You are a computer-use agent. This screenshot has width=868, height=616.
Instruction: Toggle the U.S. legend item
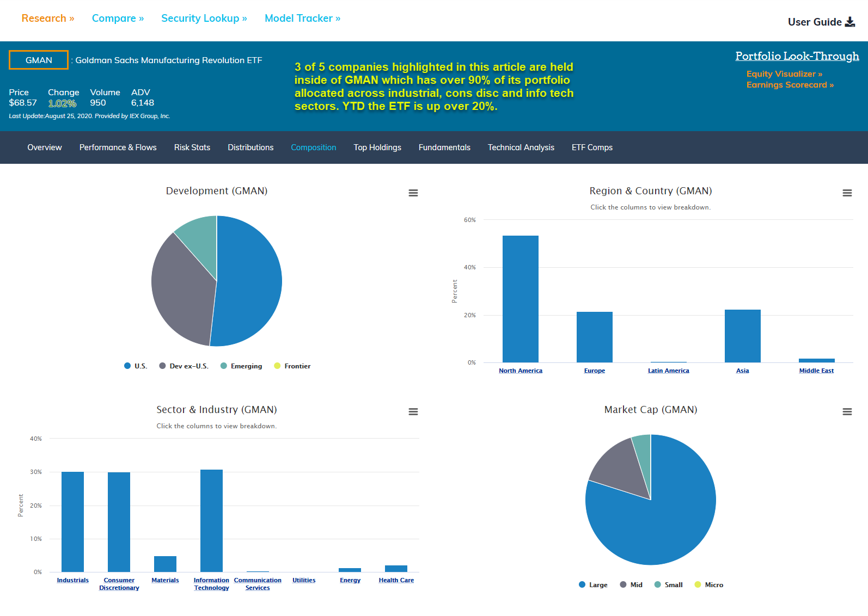point(136,366)
